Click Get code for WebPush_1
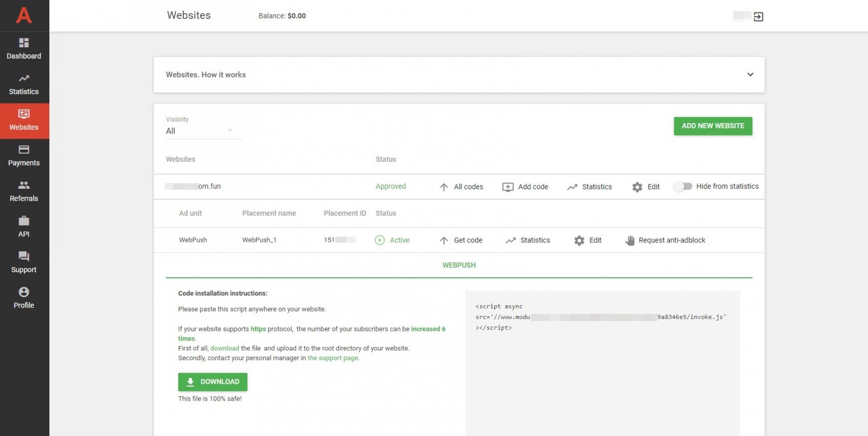Viewport: 868px width, 436px height. (468, 240)
